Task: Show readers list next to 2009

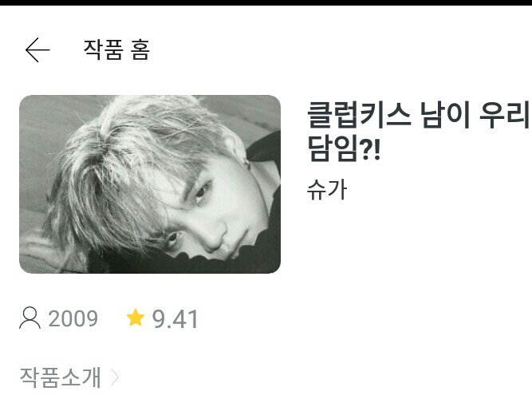Action: [x=30, y=318]
